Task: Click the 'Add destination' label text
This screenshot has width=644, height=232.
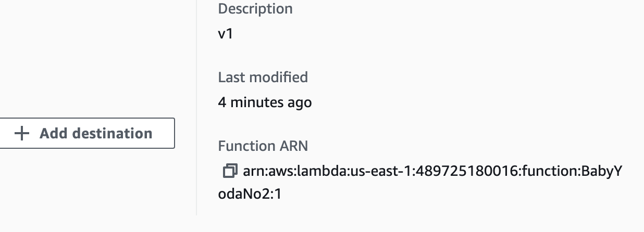Action: [96, 134]
